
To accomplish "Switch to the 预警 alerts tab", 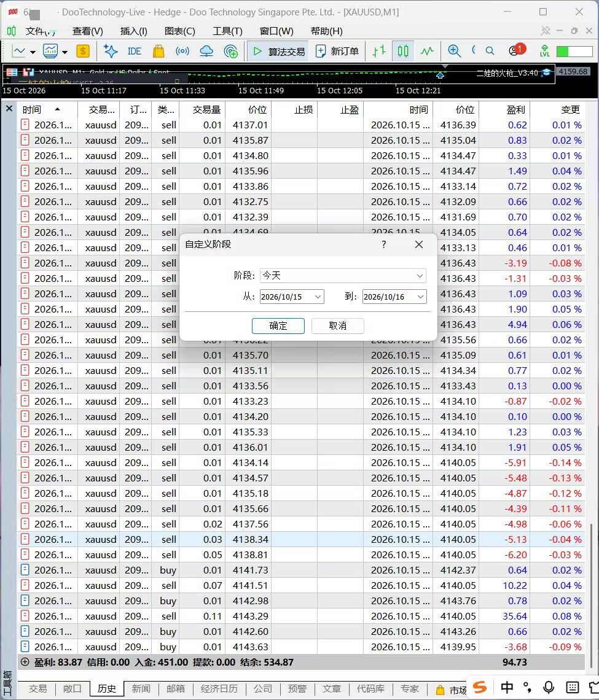I will pyautogui.click(x=297, y=688).
